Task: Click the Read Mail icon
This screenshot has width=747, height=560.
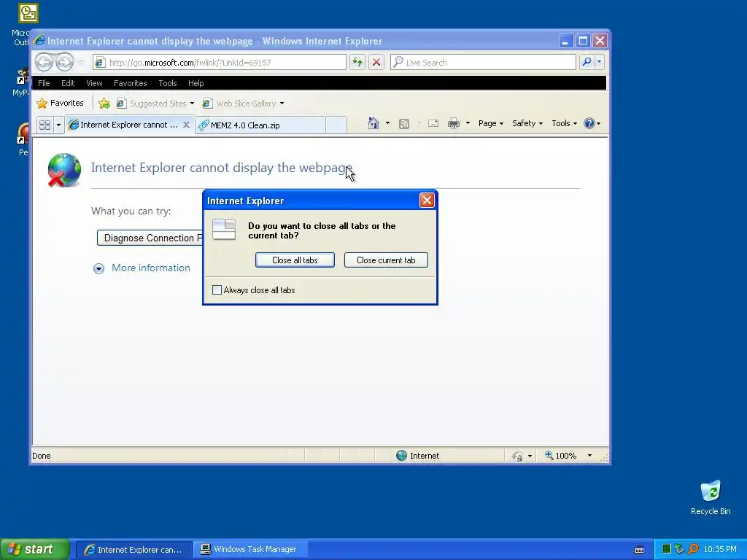Action: [x=433, y=123]
